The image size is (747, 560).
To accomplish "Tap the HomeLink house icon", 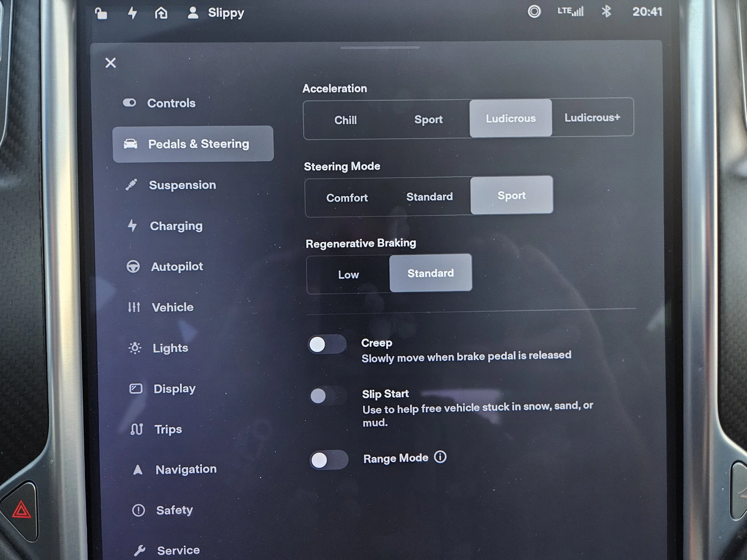I will click(x=161, y=13).
